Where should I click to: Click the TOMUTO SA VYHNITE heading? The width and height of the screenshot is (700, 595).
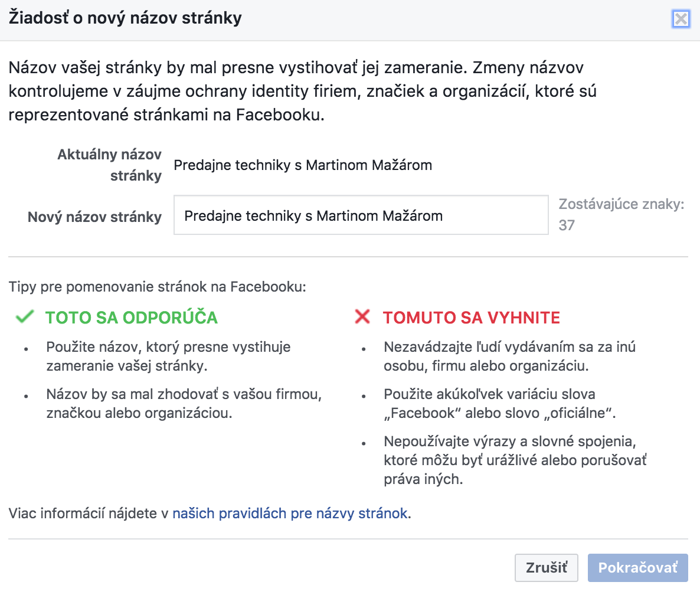(x=472, y=318)
